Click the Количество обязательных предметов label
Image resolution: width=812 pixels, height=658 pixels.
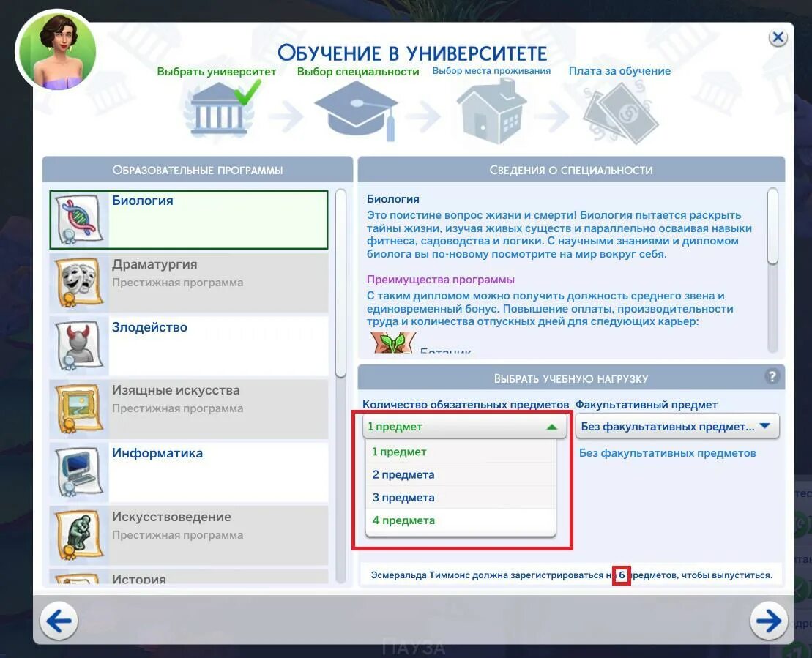pos(466,404)
